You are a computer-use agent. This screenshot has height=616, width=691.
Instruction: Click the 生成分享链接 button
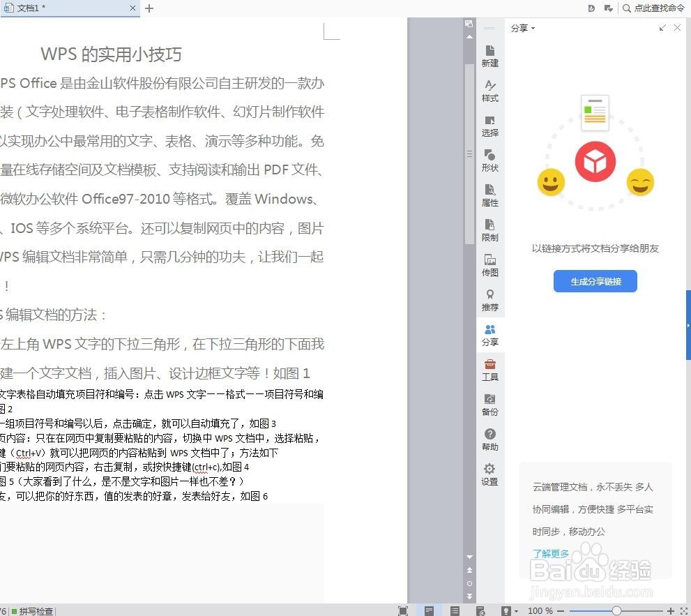(x=595, y=281)
